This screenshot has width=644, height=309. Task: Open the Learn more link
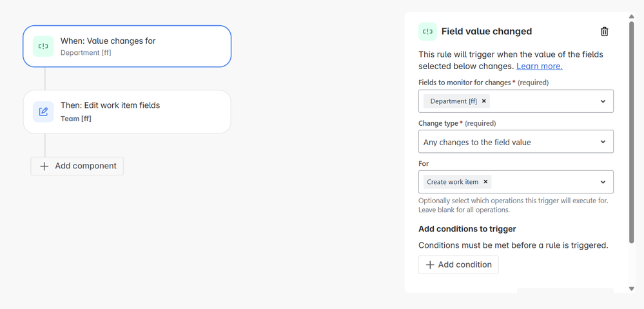(539, 66)
